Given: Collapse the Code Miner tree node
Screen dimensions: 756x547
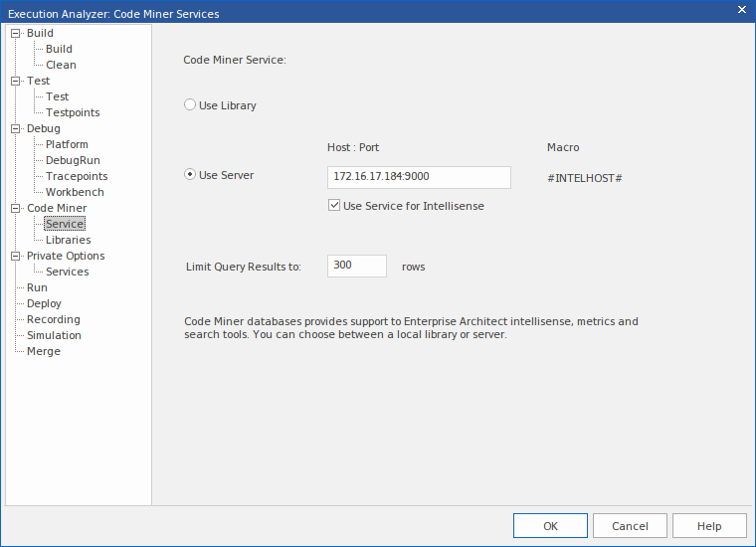Looking at the screenshot, I should pos(15,208).
